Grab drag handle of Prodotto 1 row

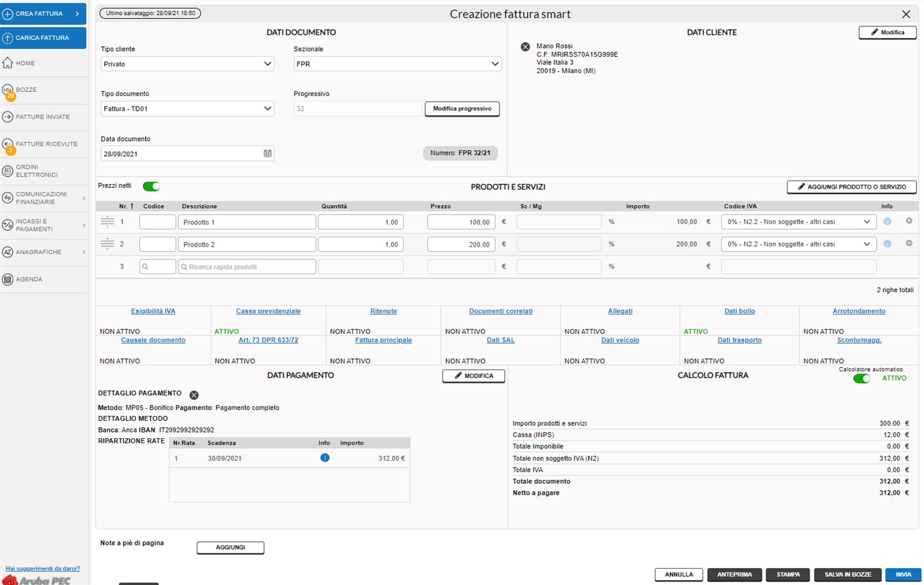pos(107,222)
